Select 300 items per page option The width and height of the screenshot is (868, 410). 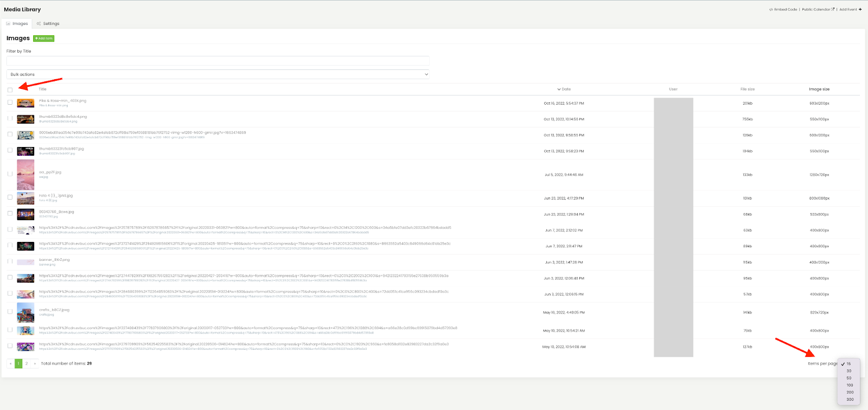point(849,399)
